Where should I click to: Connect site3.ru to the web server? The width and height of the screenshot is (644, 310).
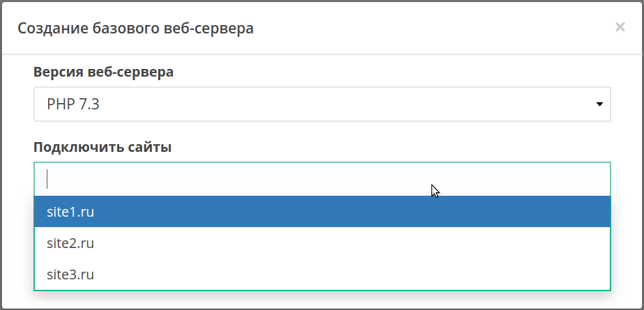70,274
